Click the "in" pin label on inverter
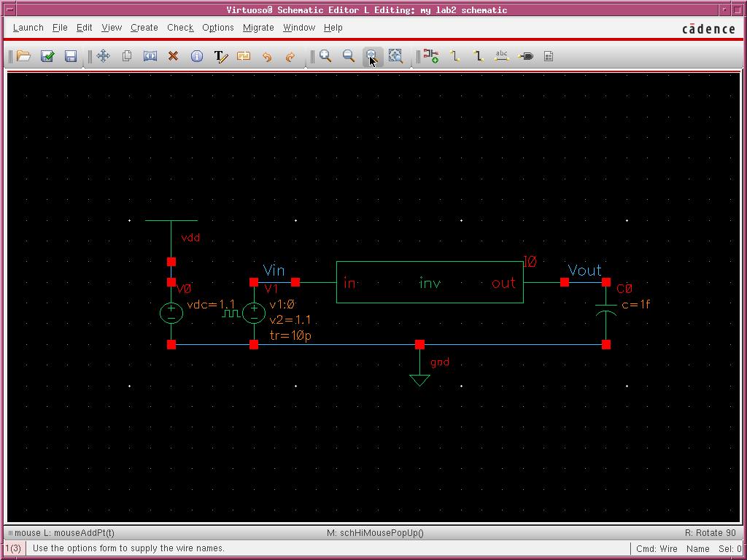This screenshot has width=747, height=560. [349, 284]
